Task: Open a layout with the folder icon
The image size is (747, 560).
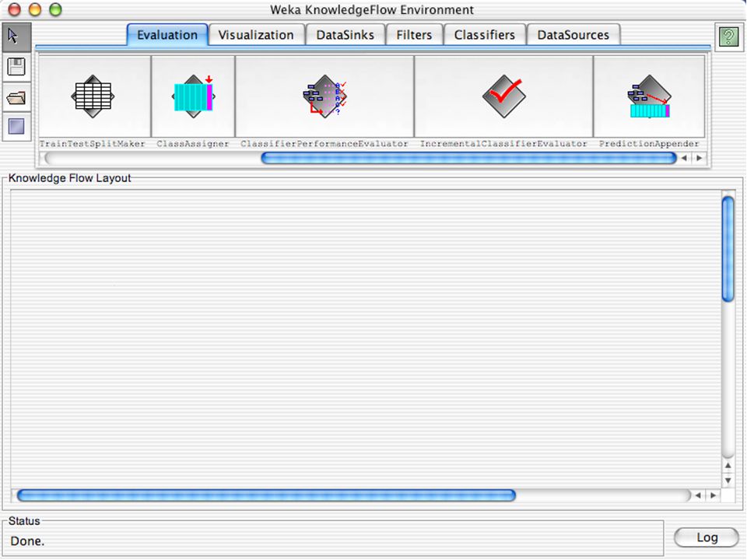Action: pos(16,98)
